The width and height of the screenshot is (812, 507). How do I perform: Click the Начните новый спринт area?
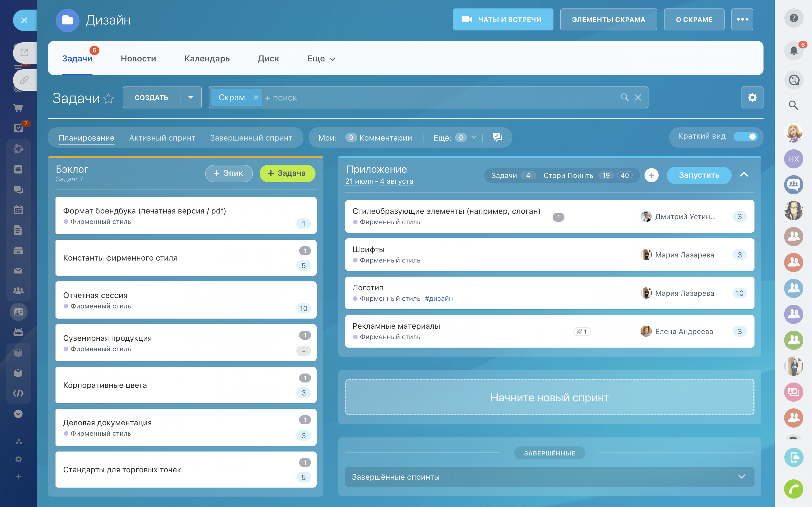[x=549, y=397]
